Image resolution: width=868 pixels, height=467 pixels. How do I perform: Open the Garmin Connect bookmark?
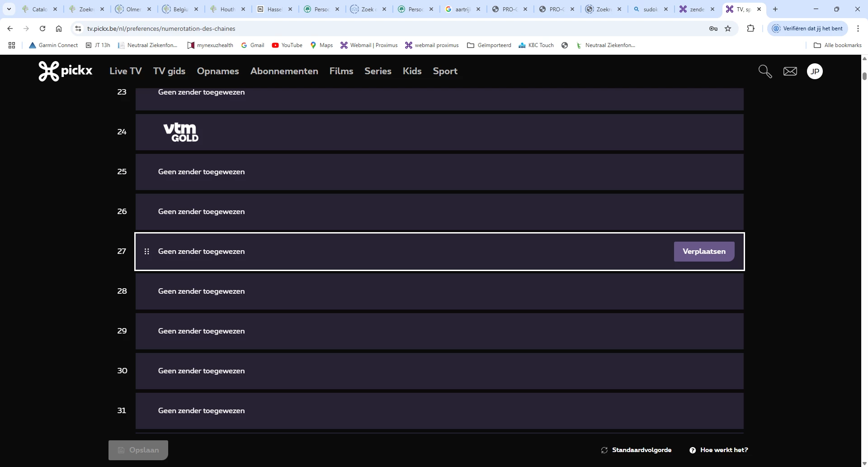(53, 45)
